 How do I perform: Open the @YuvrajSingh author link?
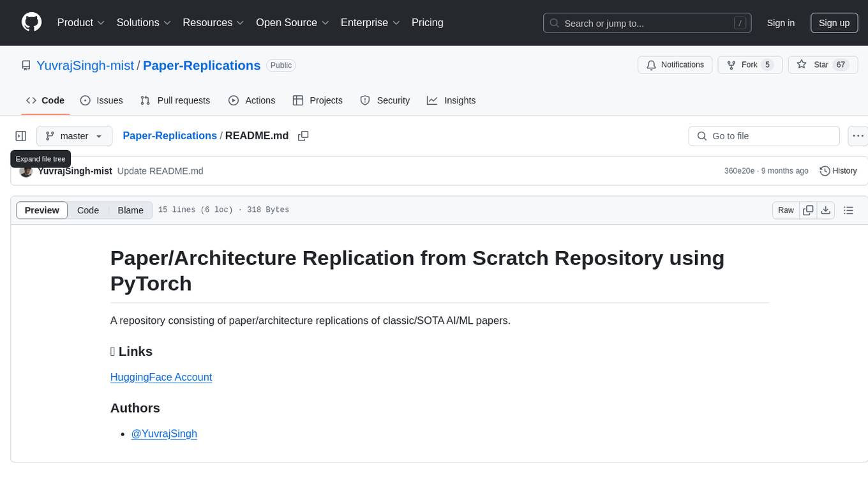[x=164, y=433]
